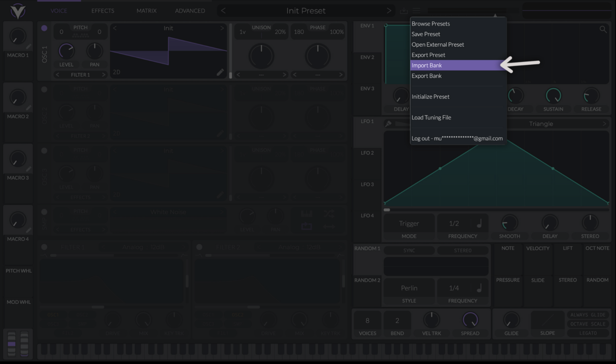Toggle the ALWAYS GLIDE option

[x=588, y=314]
